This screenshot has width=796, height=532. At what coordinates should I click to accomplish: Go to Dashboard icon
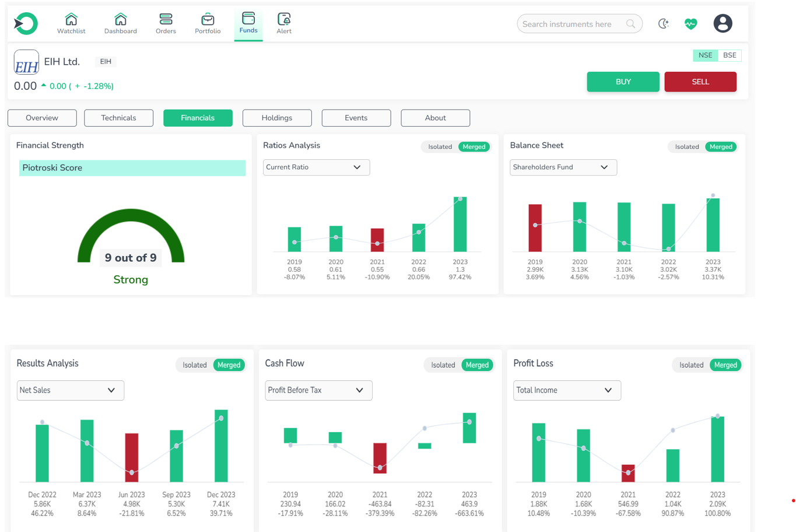[x=121, y=19]
